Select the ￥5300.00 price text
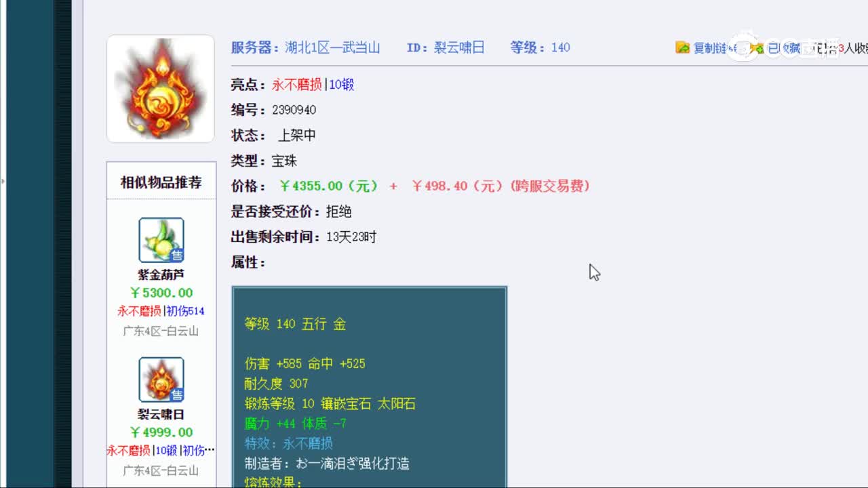The image size is (868, 488). pos(161,293)
